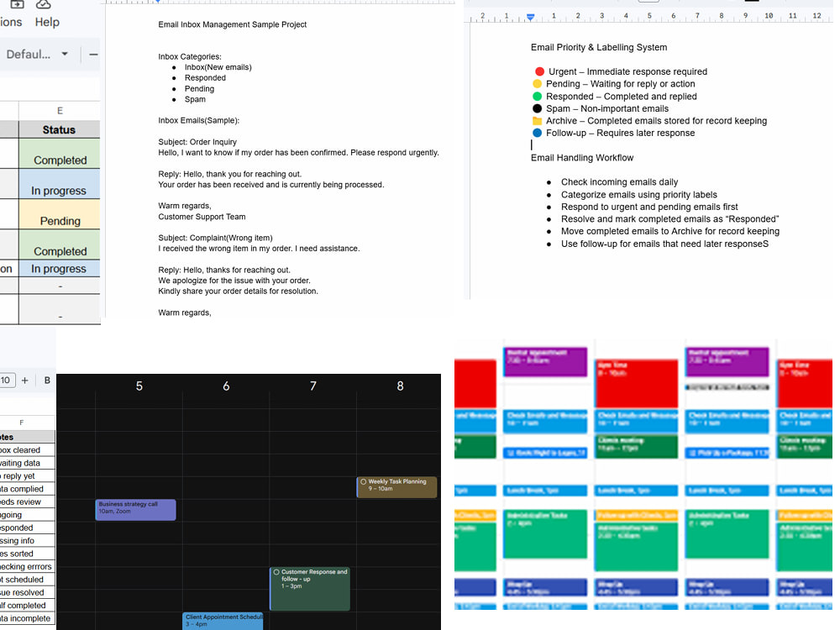The image size is (840, 630).
Task: Select day 5 in the calendar header
Action: point(139,386)
